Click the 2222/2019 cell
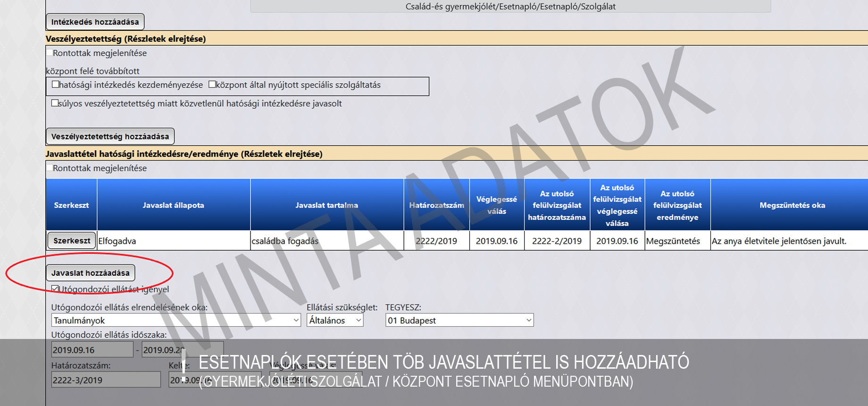 point(437,241)
